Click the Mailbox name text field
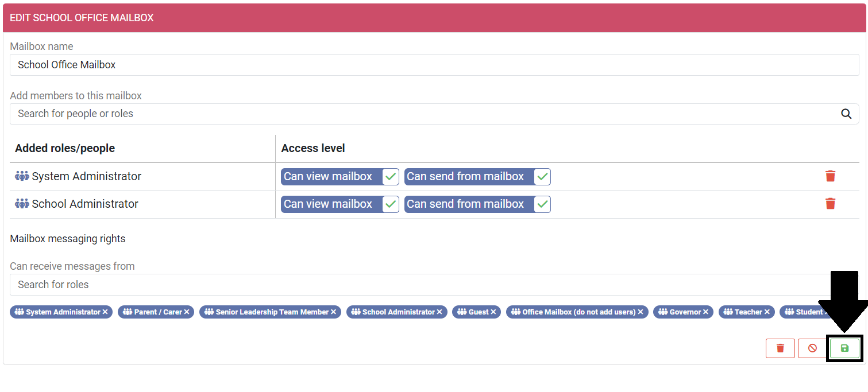This screenshot has height=392, width=868. (x=434, y=65)
